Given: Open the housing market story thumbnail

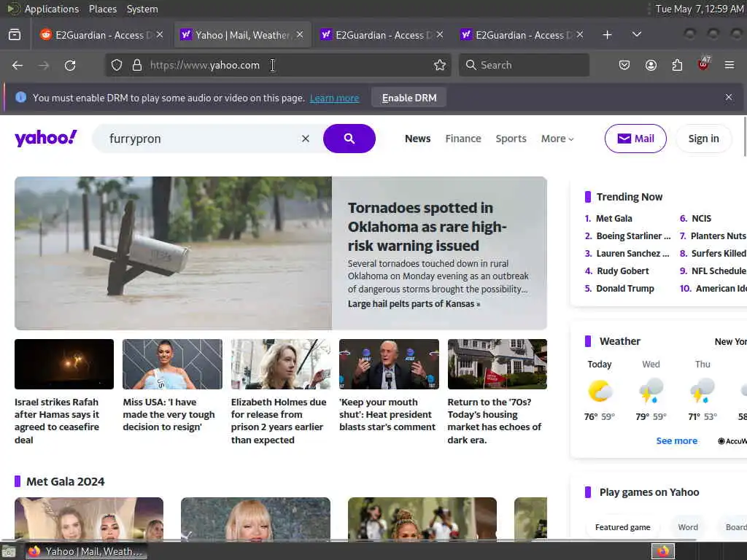Looking at the screenshot, I should pyautogui.click(x=498, y=365).
